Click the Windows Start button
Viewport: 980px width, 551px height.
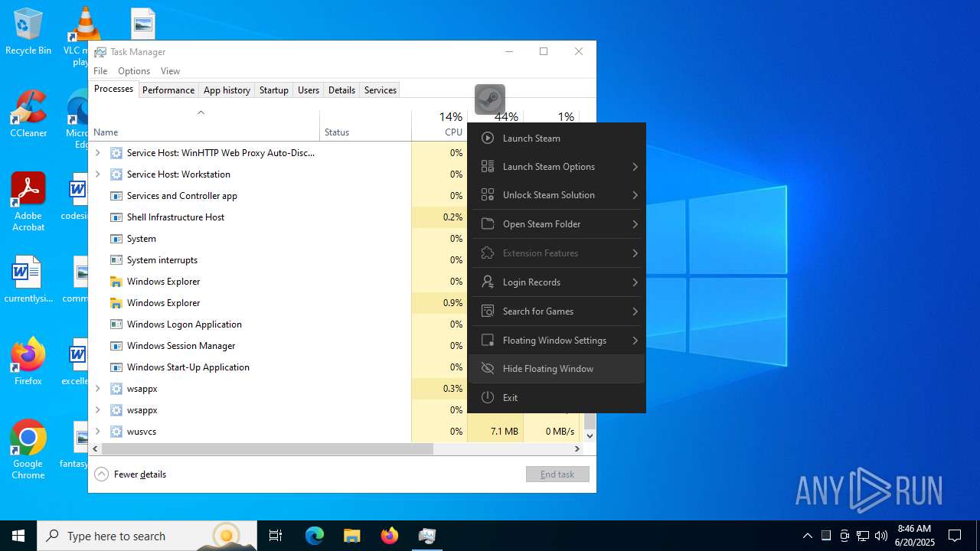(18, 536)
